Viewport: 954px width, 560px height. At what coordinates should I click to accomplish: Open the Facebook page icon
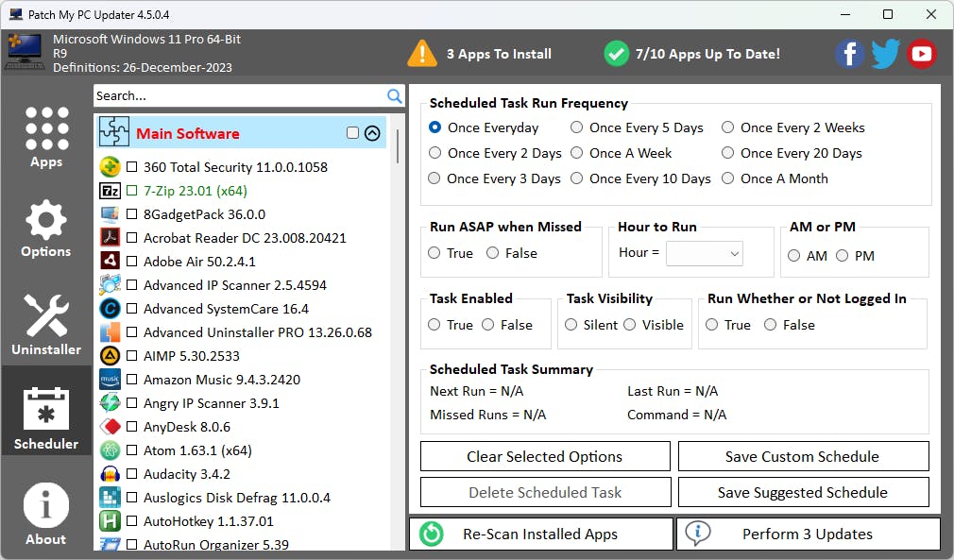click(x=849, y=54)
